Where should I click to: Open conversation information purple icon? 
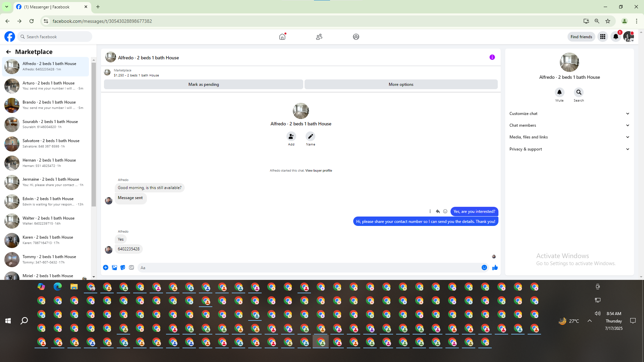click(492, 57)
